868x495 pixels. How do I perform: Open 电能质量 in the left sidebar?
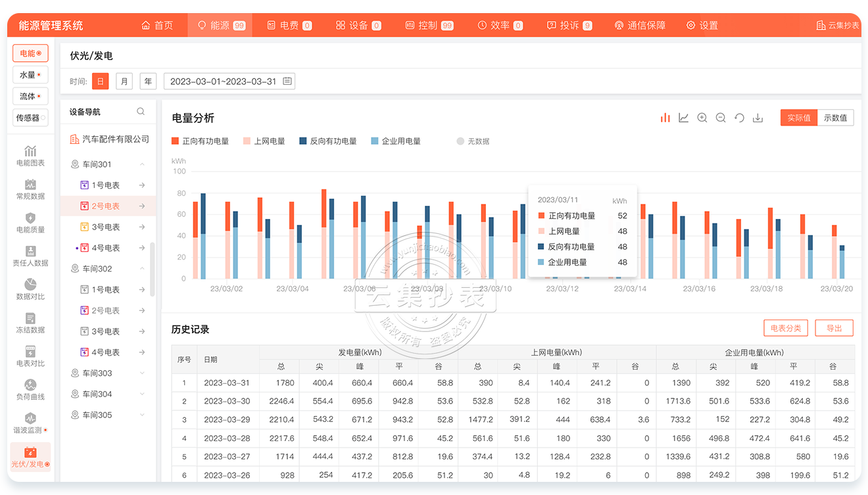click(30, 223)
